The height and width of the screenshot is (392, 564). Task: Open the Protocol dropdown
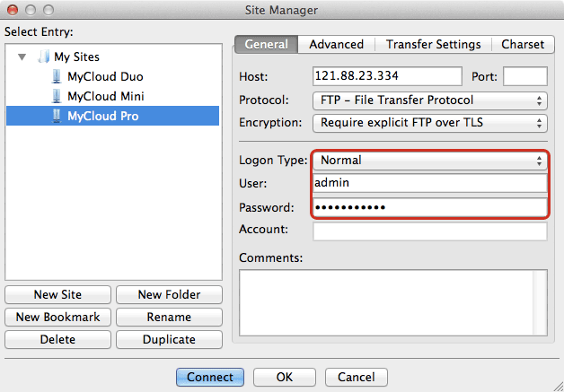point(429,100)
